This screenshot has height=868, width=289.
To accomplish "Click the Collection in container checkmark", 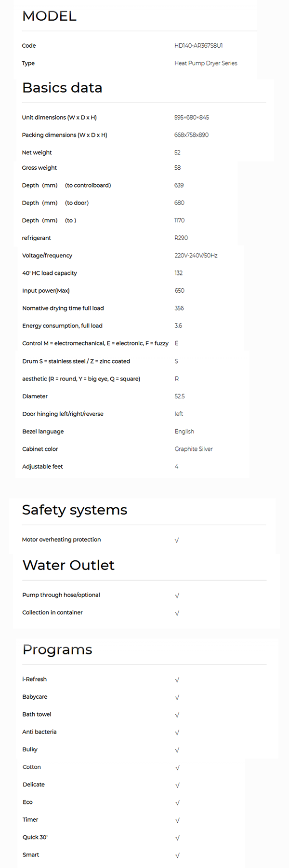I will point(177,613).
